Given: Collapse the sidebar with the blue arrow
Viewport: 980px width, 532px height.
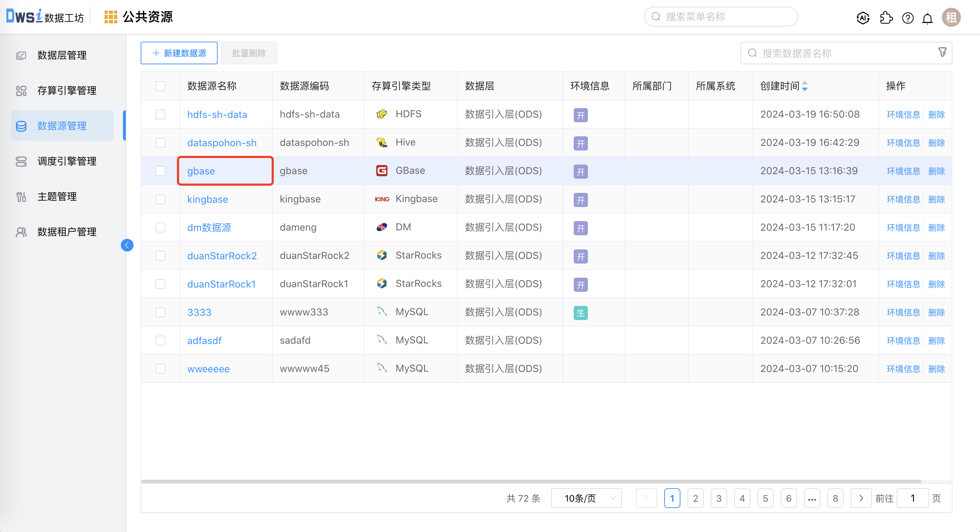Looking at the screenshot, I should pos(127,245).
